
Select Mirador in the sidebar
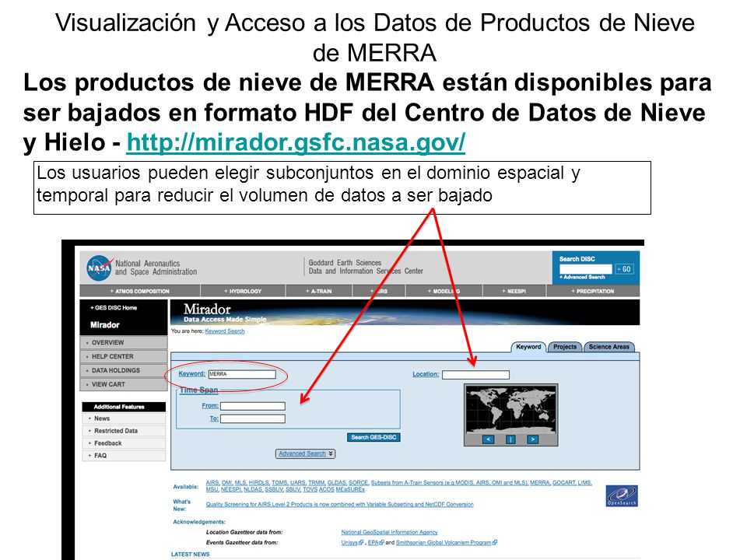pos(105,325)
